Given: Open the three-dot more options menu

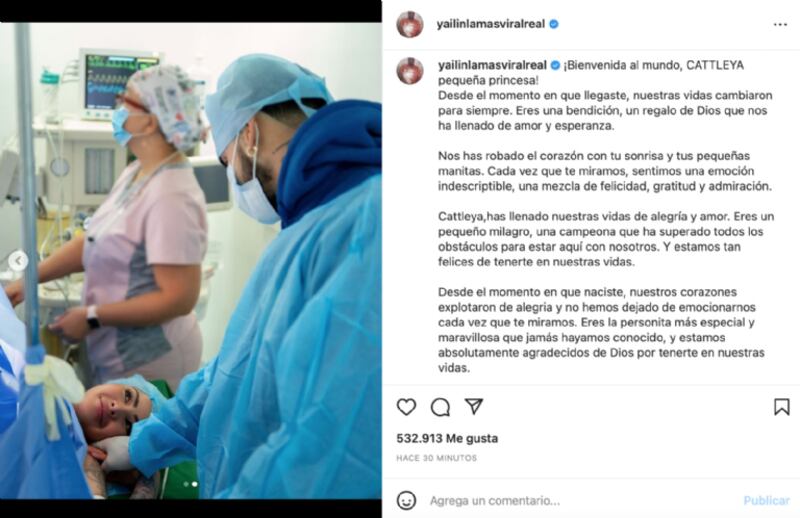Looking at the screenshot, I should coord(780,24).
